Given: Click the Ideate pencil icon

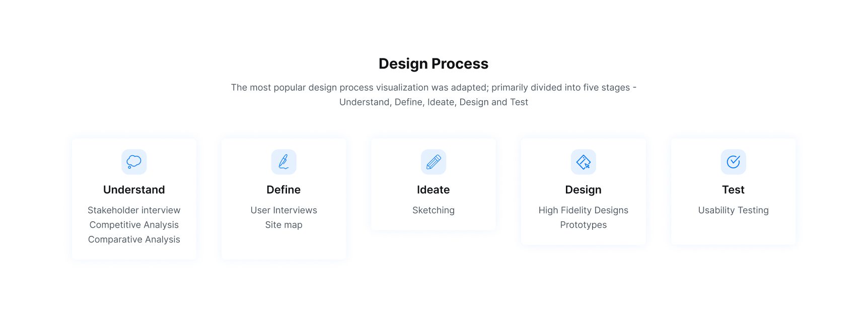Looking at the screenshot, I should [433, 162].
